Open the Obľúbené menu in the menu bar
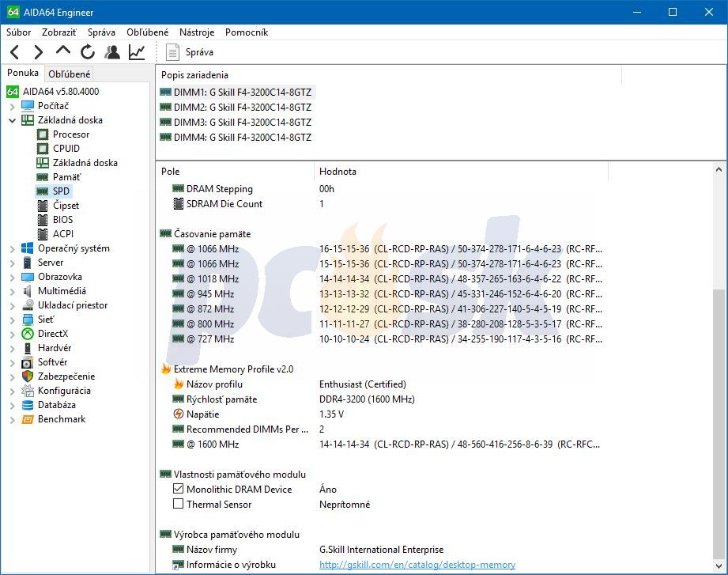The width and height of the screenshot is (728, 575). tap(147, 32)
